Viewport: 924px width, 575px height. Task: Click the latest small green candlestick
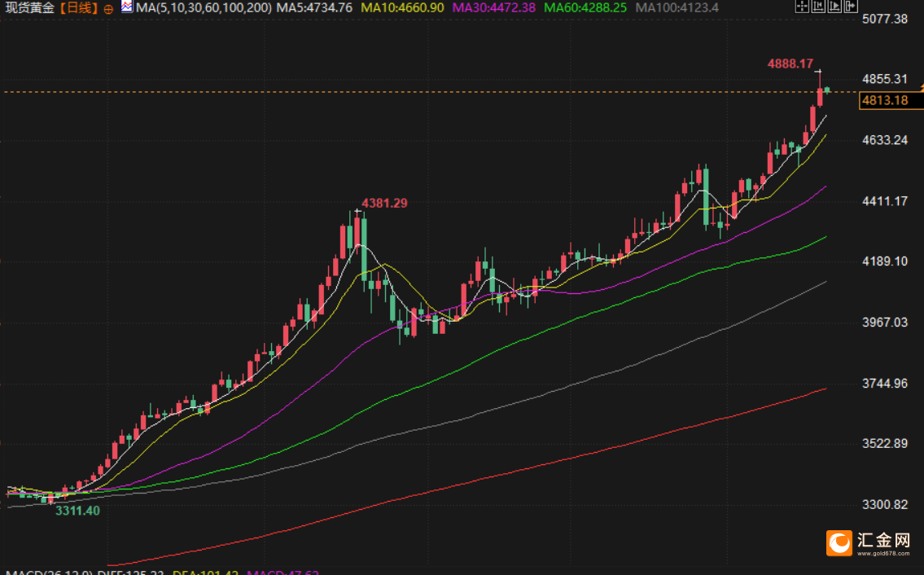(x=827, y=90)
